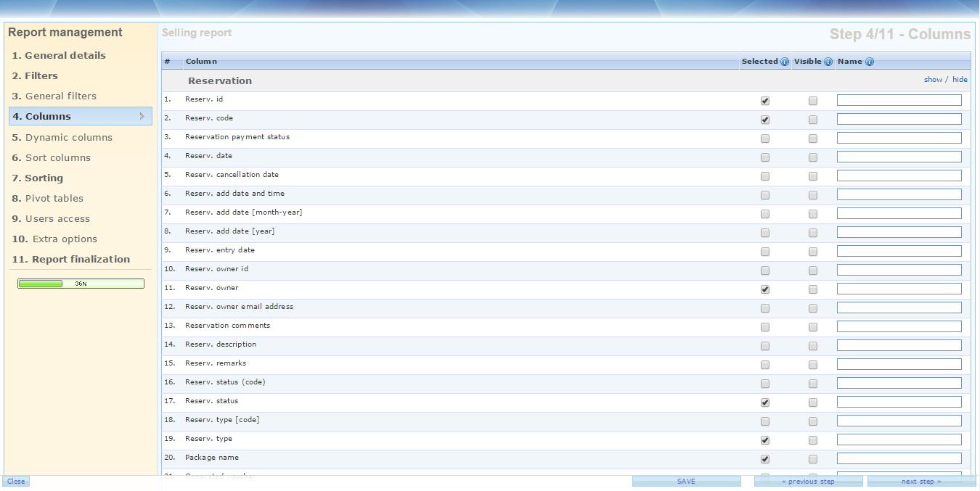Click the next step button
Image resolution: width=980 pixels, height=491 pixels.
pos(921,482)
